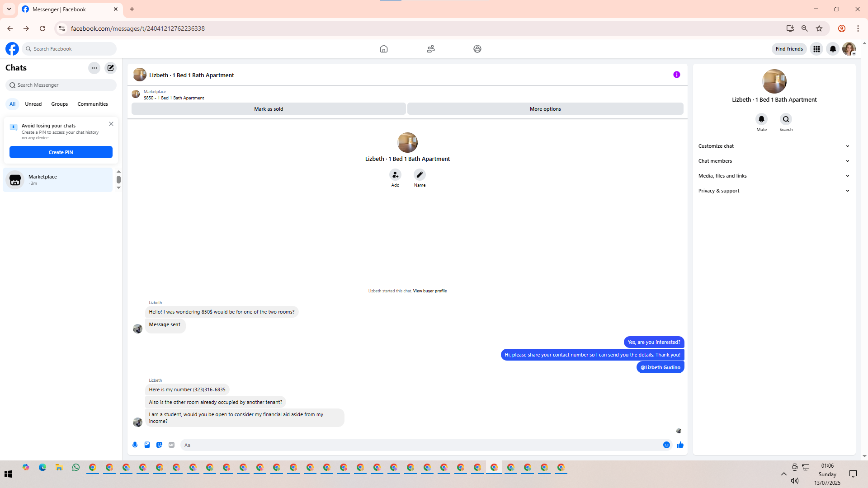Screen dimensions: 868x488
Task: Open the emoji picker in message box
Action: 666,445
